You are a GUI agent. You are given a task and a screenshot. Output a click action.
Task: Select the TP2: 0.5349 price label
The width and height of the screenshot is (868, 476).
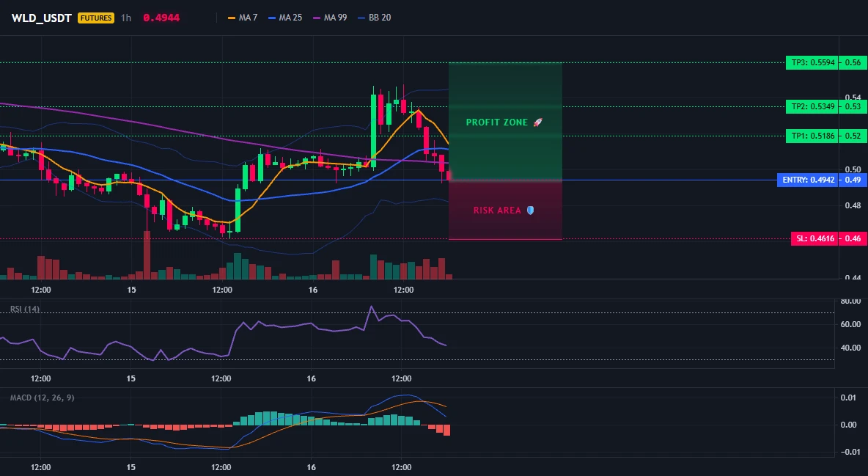812,106
